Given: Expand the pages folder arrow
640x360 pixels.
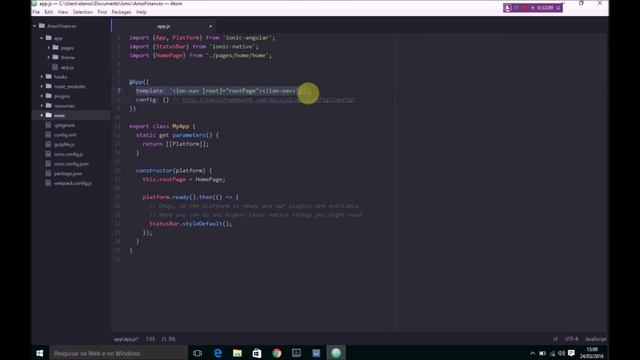Looking at the screenshot, I should pos(49,48).
